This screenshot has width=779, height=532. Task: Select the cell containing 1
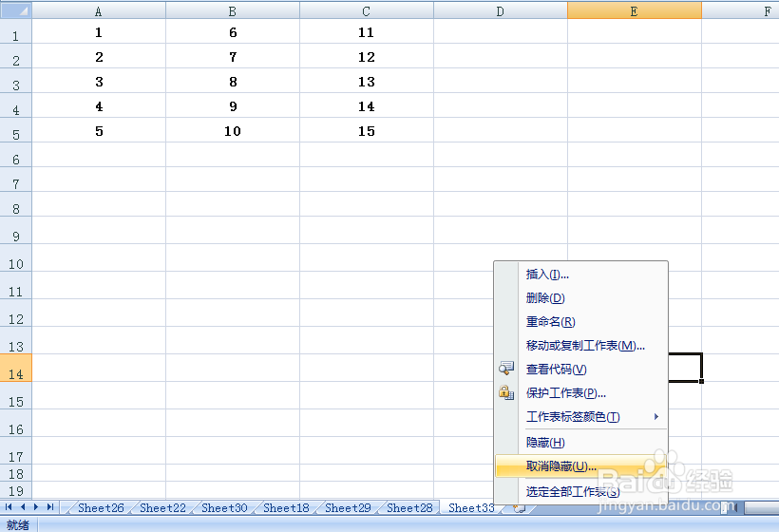click(x=99, y=31)
